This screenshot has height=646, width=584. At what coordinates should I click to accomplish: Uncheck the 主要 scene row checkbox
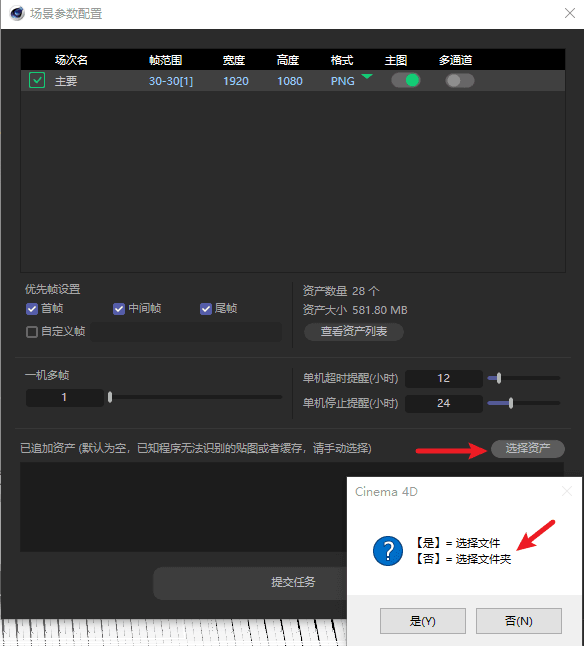coord(37,80)
